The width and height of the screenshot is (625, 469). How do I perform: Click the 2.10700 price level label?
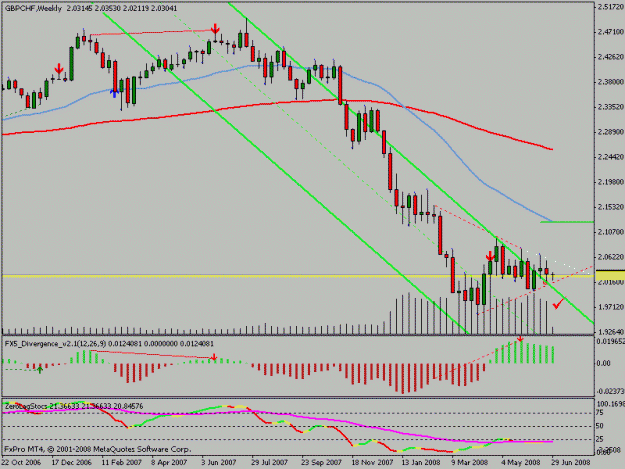click(611, 232)
